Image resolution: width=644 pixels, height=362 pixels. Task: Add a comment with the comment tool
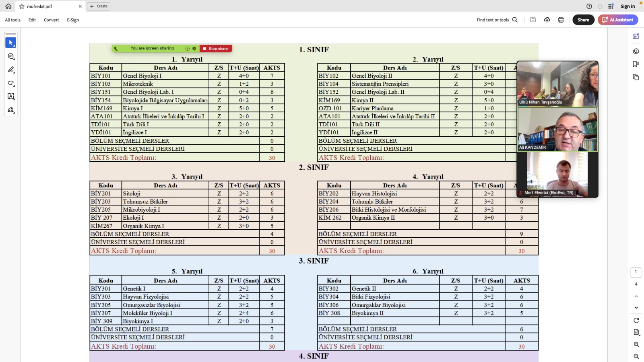11,56
